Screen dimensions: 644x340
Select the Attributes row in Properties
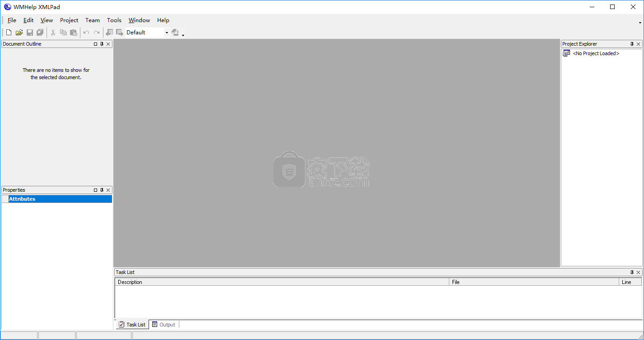click(x=57, y=199)
